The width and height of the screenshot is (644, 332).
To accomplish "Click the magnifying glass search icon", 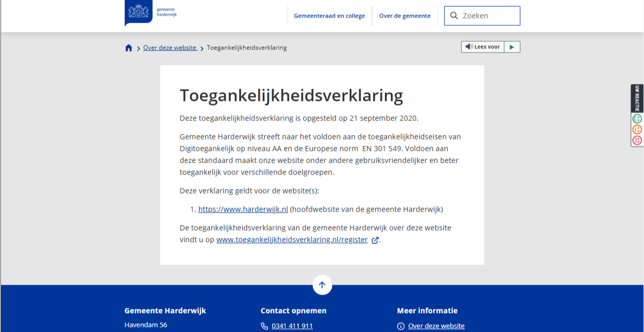I will click(x=454, y=16).
